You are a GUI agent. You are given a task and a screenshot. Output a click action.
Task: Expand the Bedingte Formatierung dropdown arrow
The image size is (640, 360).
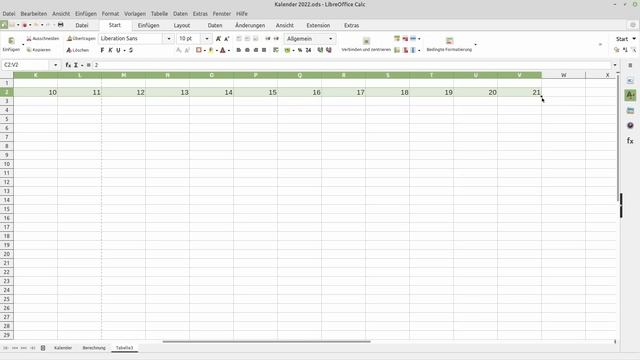(475, 44)
